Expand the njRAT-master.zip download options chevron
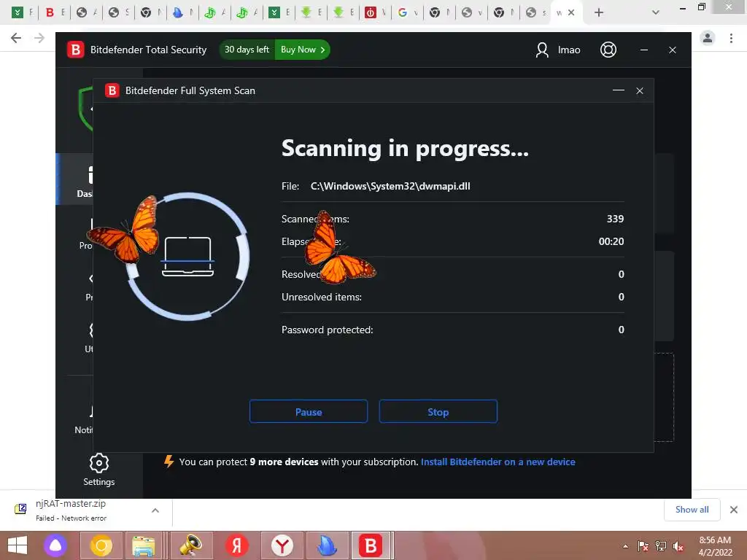This screenshot has width=747, height=560. tap(155, 510)
